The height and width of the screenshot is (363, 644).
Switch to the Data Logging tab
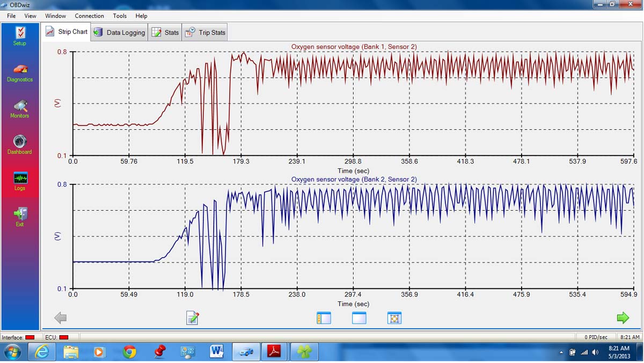(120, 32)
